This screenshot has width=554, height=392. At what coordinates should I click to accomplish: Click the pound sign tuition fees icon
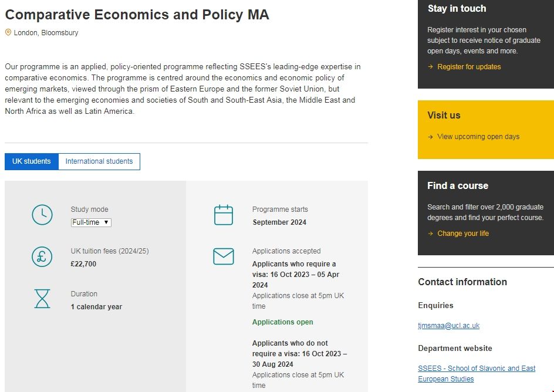coord(42,256)
